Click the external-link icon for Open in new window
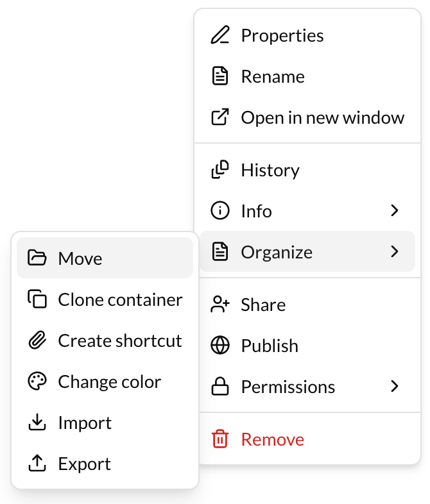 pos(220,117)
